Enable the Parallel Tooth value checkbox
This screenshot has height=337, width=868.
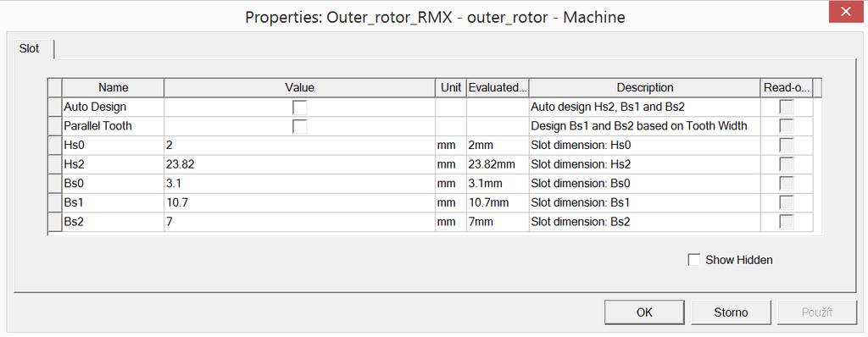299,126
